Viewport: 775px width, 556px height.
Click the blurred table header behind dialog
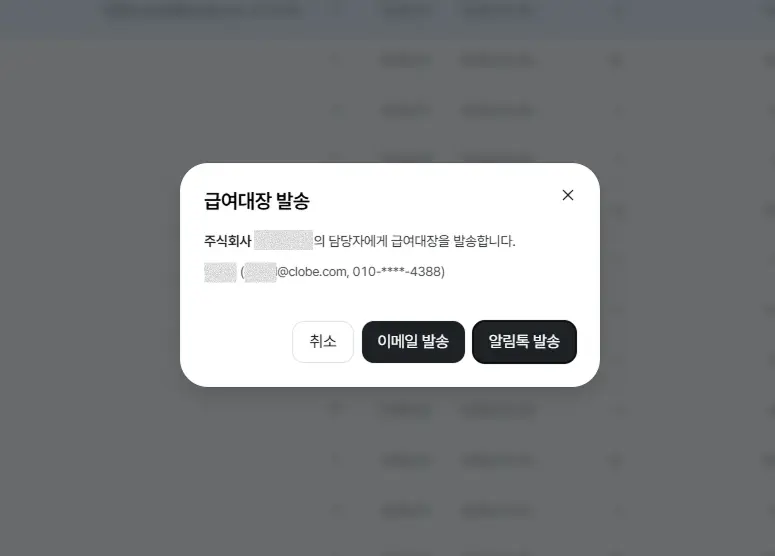click(x=388, y=11)
